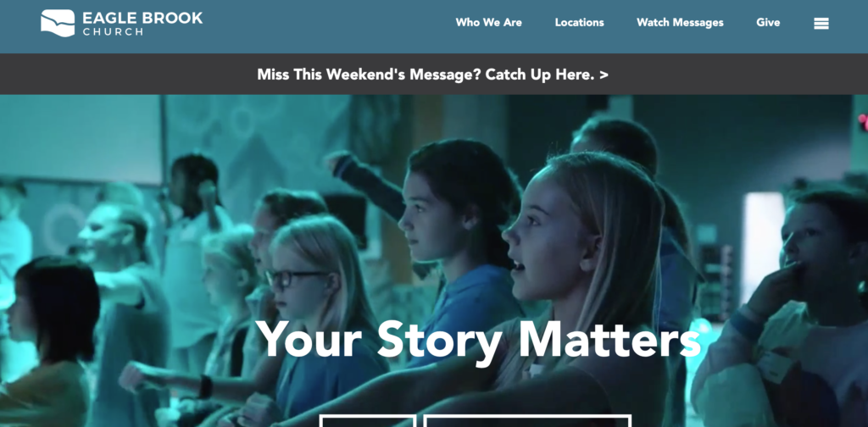Click the raised fist in the video background

(337, 162)
